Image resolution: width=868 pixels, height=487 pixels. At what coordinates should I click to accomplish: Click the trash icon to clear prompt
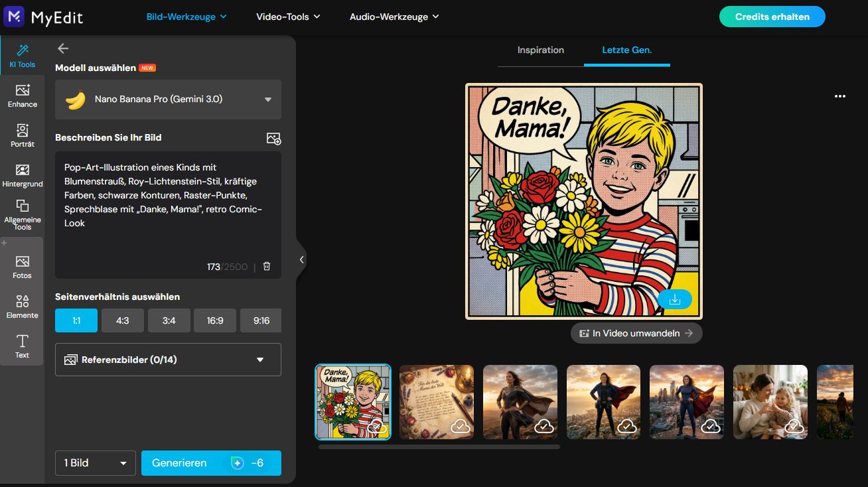point(267,266)
